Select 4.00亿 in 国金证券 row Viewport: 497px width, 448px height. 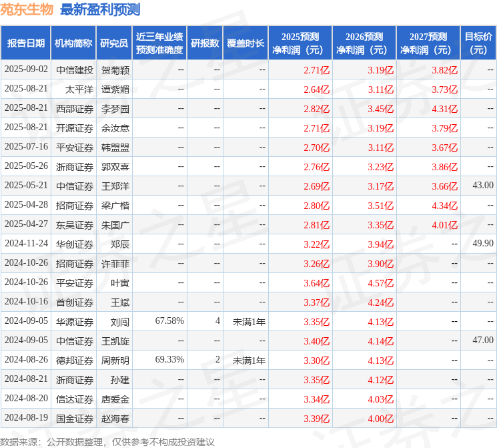pos(380,419)
